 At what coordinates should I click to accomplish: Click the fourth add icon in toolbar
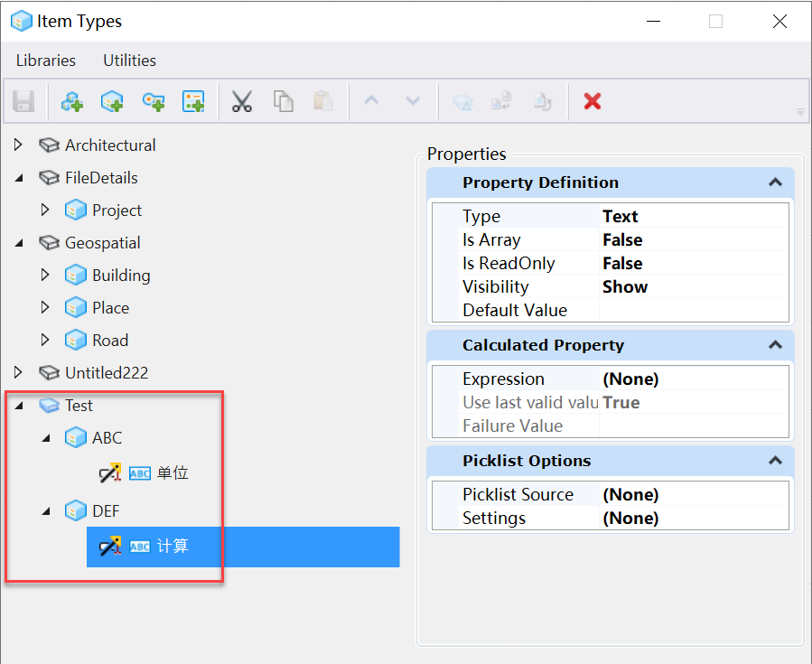193,101
